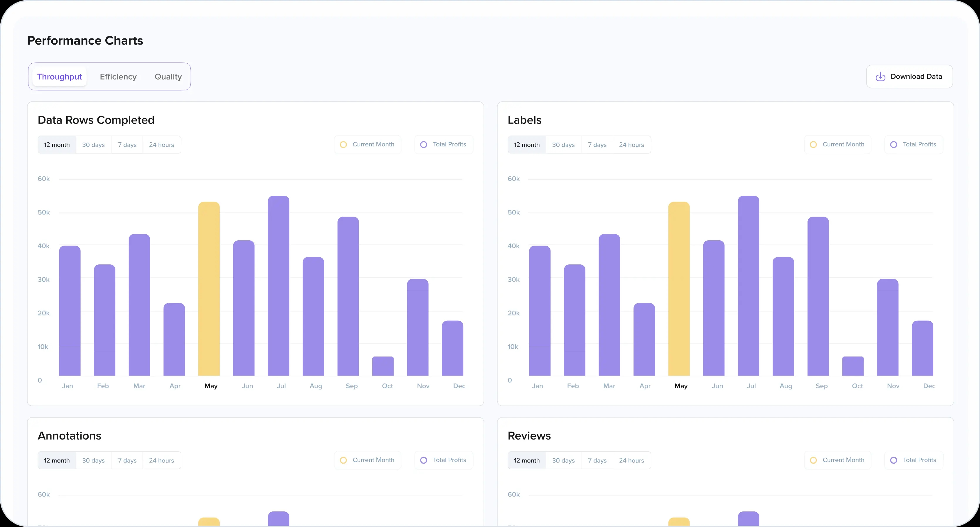Image resolution: width=980 pixels, height=527 pixels.
Task: Click the Annotations chart title
Action: (69, 436)
